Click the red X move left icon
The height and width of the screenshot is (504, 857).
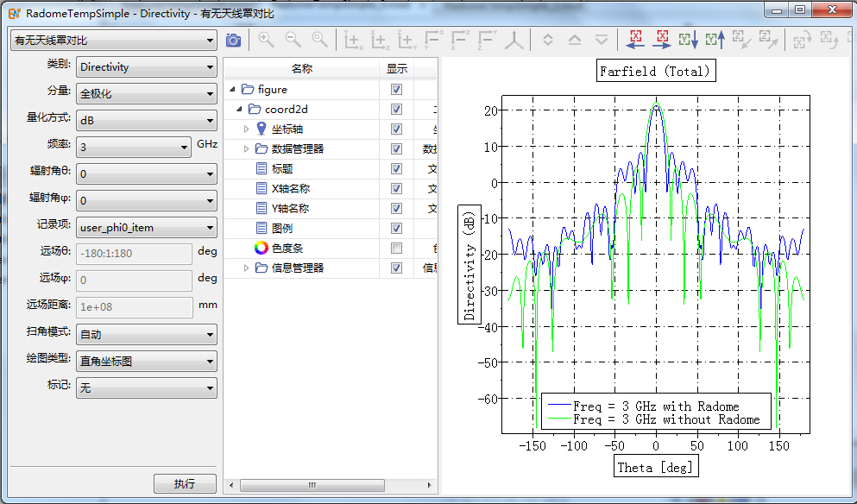click(636, 40)
